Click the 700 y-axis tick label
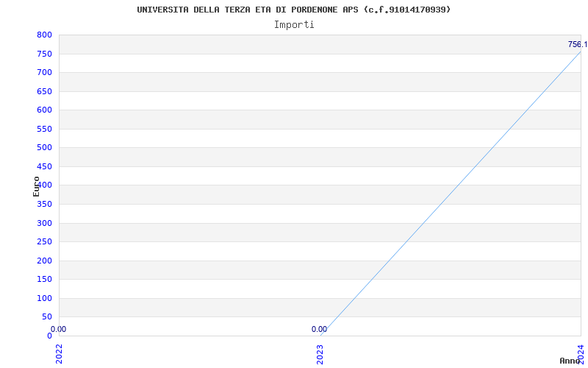588x368 pixels. pos(44,72)
